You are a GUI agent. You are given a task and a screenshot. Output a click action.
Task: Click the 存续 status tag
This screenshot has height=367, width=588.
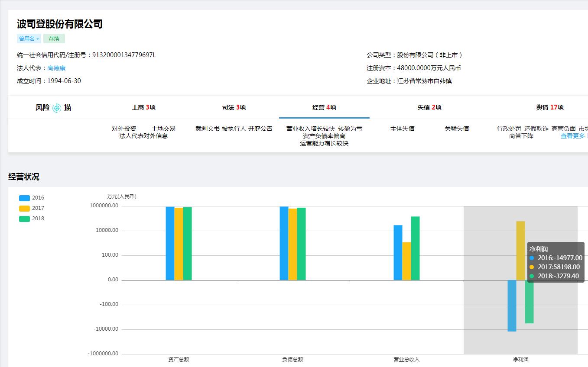pyautogui.click(x=54, y=39)
